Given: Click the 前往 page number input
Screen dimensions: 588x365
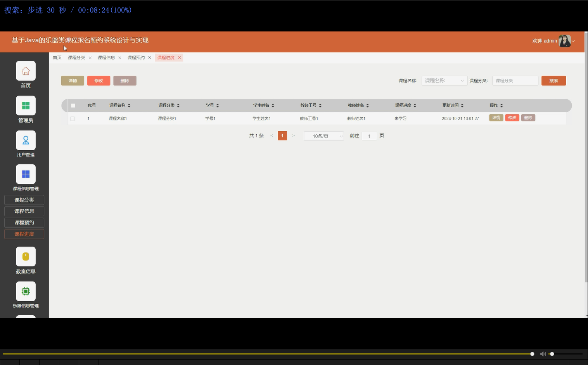Looking at the screenshot, I should (369, 136).
